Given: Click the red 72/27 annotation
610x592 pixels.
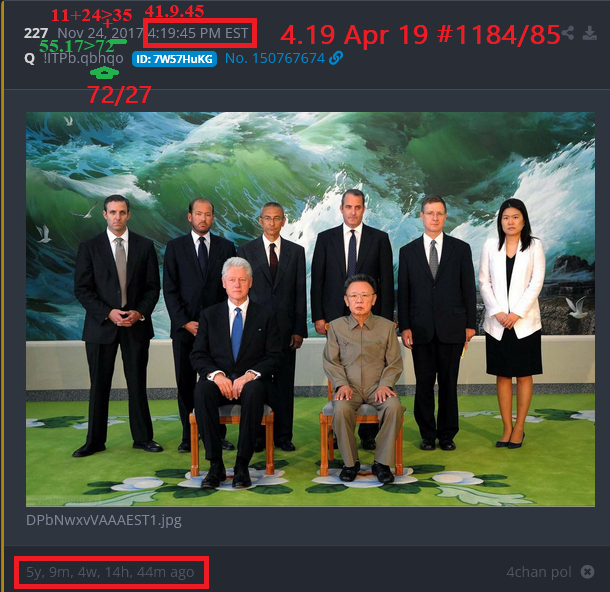Looking at the screenshot, I should pyautogui.click(x=119, y=95).
